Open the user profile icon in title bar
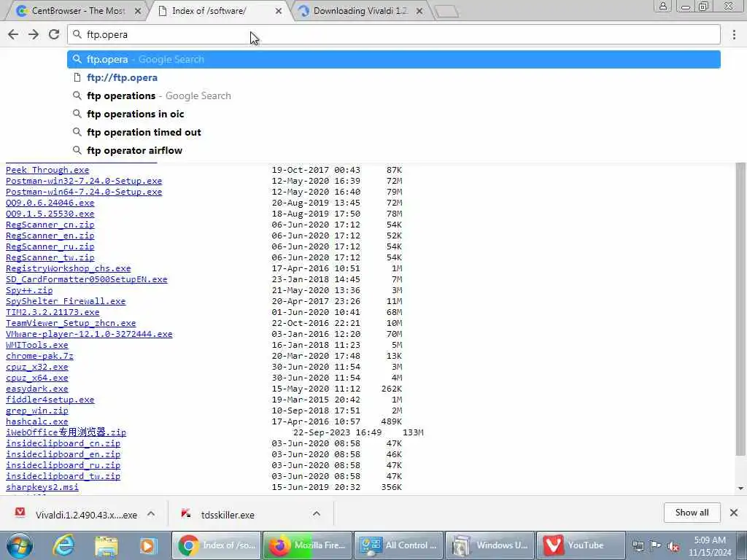747x560 pixels. click(x=662, y=6)
